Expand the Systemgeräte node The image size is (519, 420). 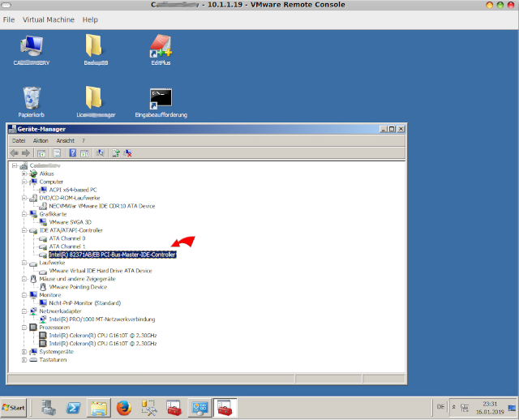24,352
